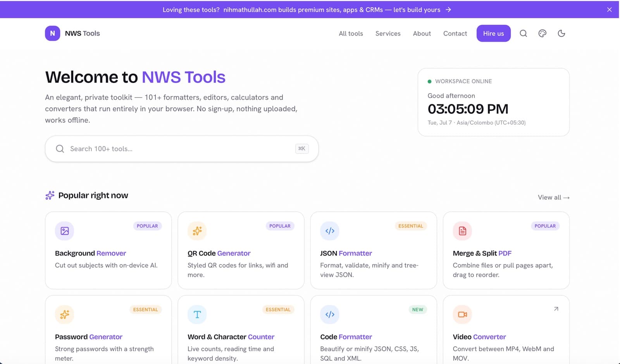Open search via header magnifier icon
This screenshot has width=620, height=364.
coord(523,33)
